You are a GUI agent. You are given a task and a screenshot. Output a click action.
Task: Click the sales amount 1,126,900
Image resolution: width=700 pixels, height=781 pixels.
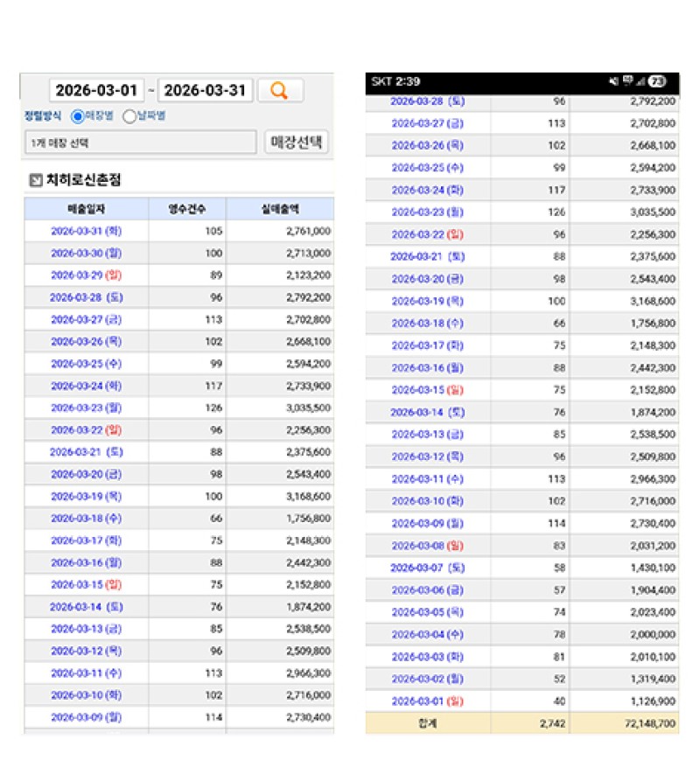tap(653, 701)
